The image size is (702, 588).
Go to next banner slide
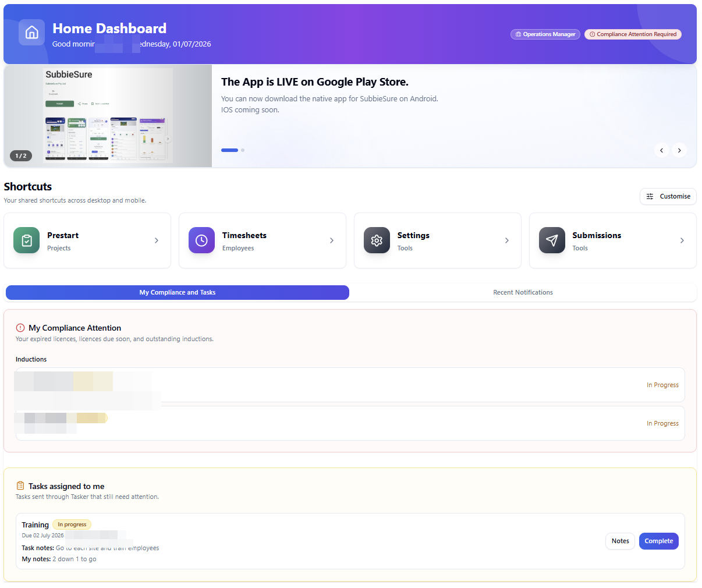(679, 150)
